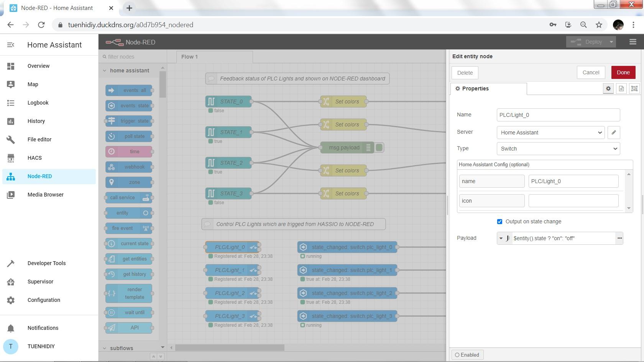Show node appearance tab icon
The image size is (644, 362).
tap(634, 88)
